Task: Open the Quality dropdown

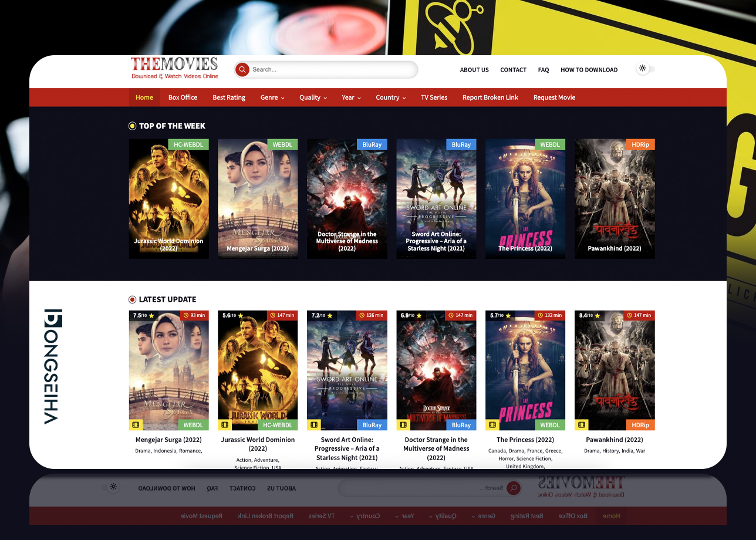Action: coord(313,97)
